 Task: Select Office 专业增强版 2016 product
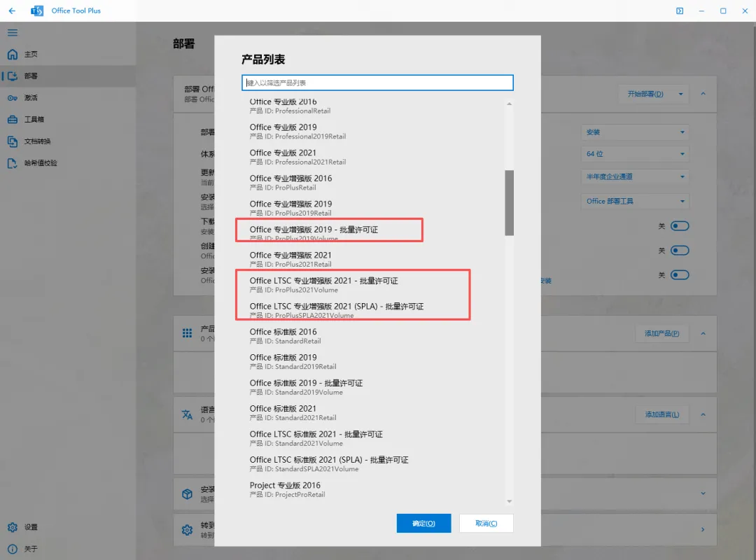pyautogui.click(x=372, y=182)
